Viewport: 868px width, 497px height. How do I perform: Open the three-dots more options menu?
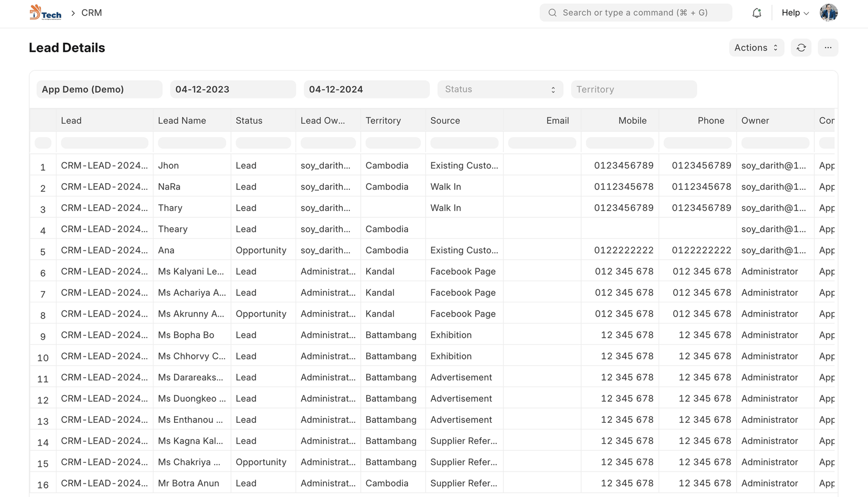click(x=828, y=48)
